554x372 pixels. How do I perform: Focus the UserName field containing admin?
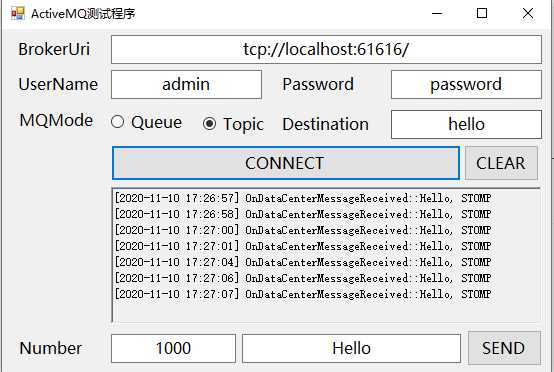click(x=186, y=84)
